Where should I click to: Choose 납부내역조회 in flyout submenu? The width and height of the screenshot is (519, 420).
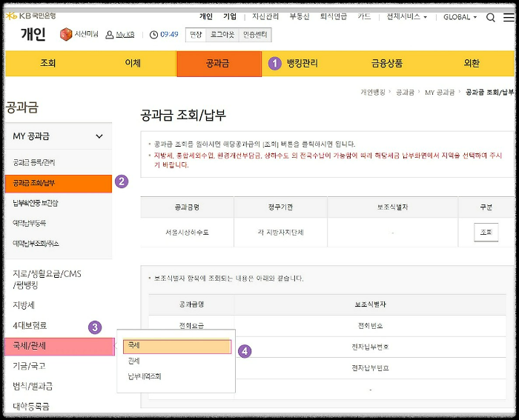[x=145, y=376]
